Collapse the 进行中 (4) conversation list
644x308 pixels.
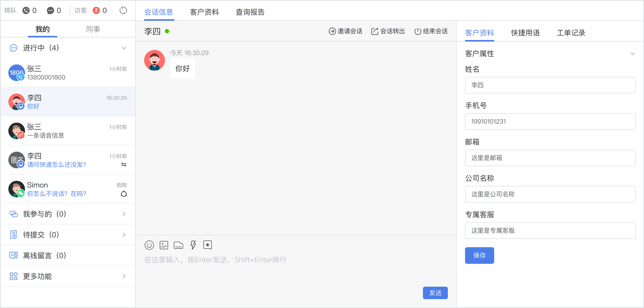click(x=124, y=48)
